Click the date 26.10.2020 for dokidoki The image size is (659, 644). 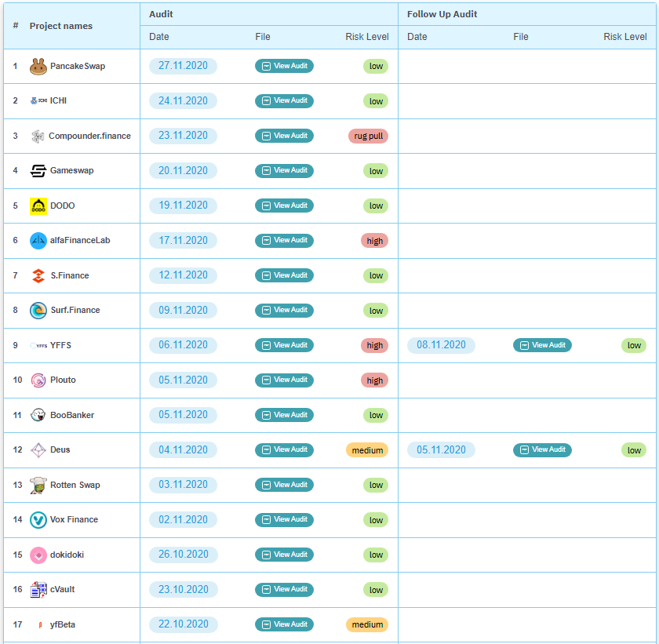pos(184,555)
